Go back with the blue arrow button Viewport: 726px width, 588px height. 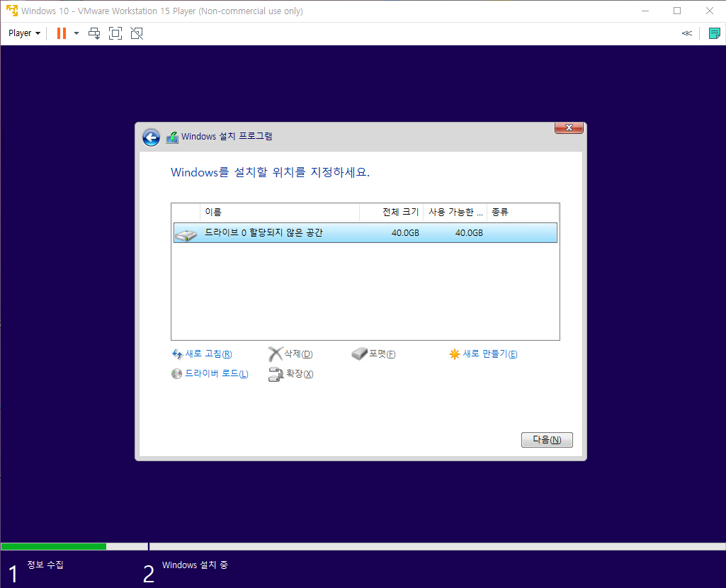click(151, 137)
